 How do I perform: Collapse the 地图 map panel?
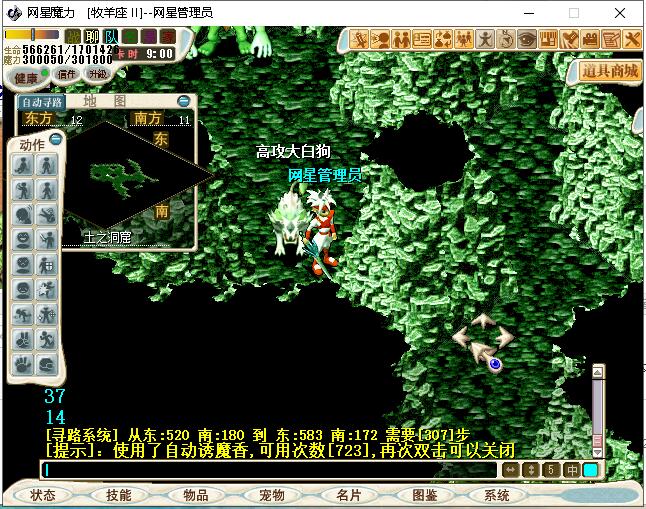pos(184,101)
